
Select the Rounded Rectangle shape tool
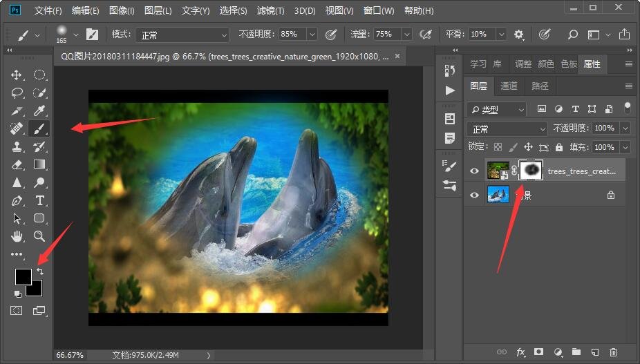(39, 218)
